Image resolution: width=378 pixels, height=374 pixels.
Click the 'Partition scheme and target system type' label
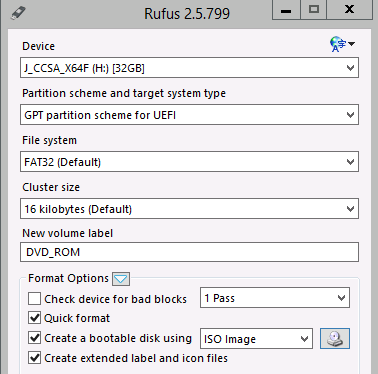click(x=124, y=93)
